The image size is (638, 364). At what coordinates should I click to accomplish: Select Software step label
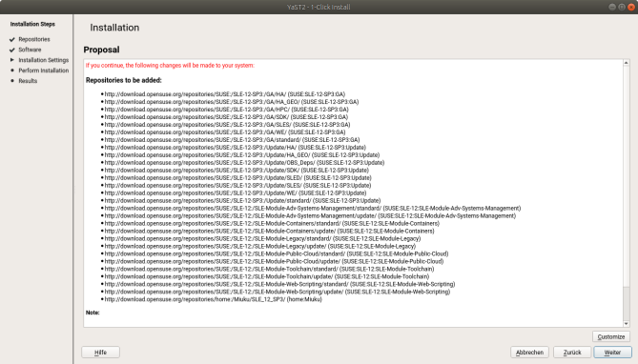(x=30, y=50)
